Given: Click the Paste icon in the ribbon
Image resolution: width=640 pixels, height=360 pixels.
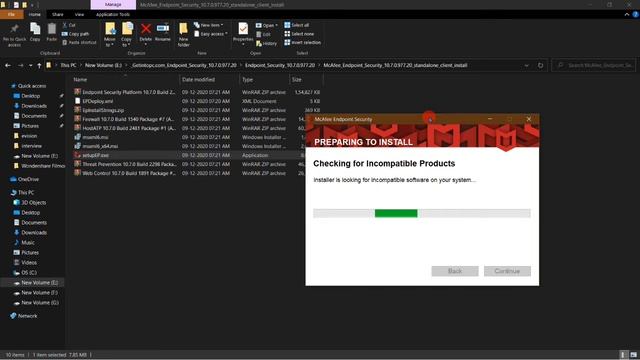Looking at the screenshot, I should pyautogui.click(x=51, y=32).
